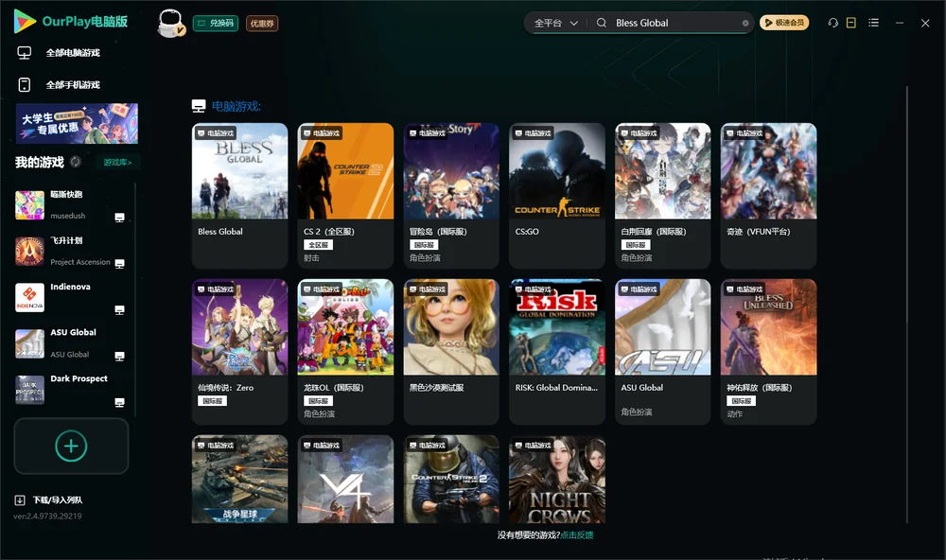Select the 战争星球 game cover
The width and height of the screenshot is (946, 560).
[239, 480]
